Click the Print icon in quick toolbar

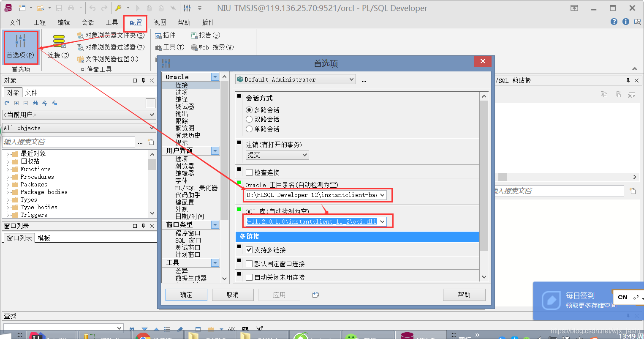click(71, 8)
